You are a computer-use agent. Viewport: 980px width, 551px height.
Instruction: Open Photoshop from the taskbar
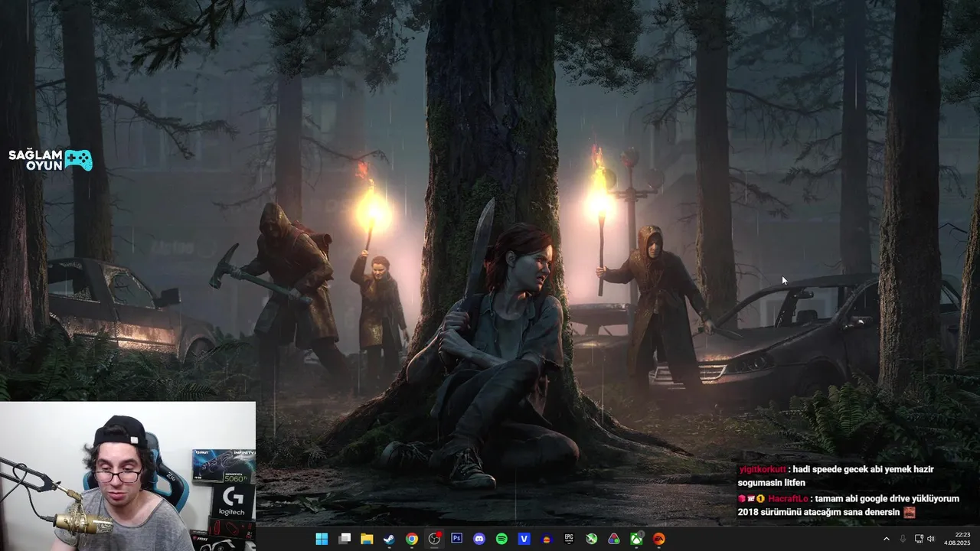pyautogui.click(x=457, y=539)
